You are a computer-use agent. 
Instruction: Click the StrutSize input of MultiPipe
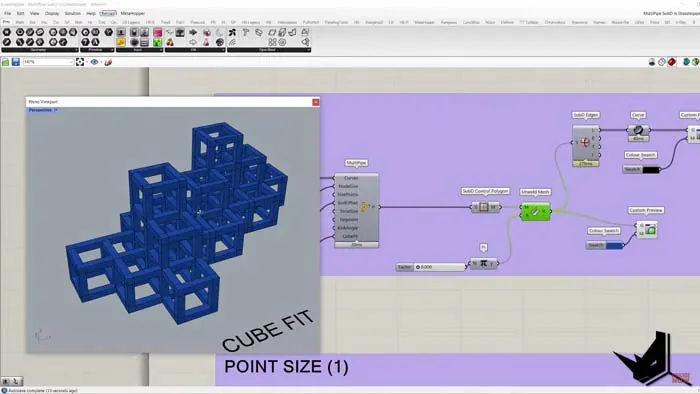coord(348,211)
